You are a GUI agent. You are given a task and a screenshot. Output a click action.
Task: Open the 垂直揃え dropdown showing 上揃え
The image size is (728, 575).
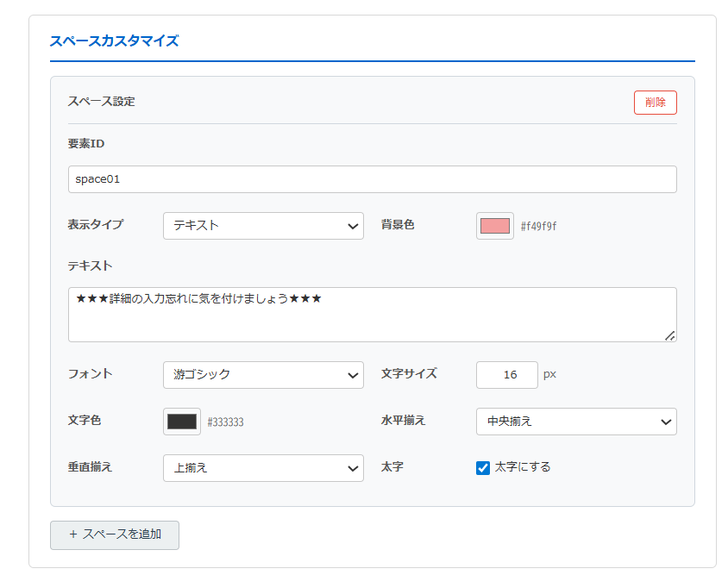point(263,468)
